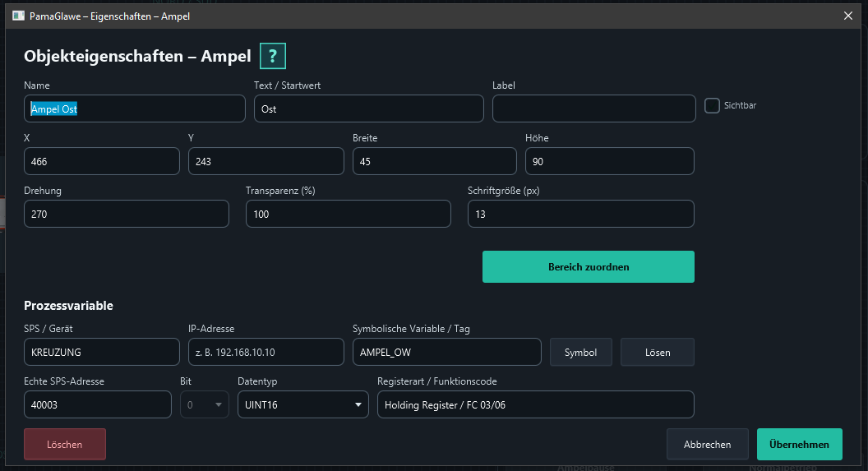Enable the Sichtbar checkbox
Viewport: 868px width, 471px height.
coord(712,105)
